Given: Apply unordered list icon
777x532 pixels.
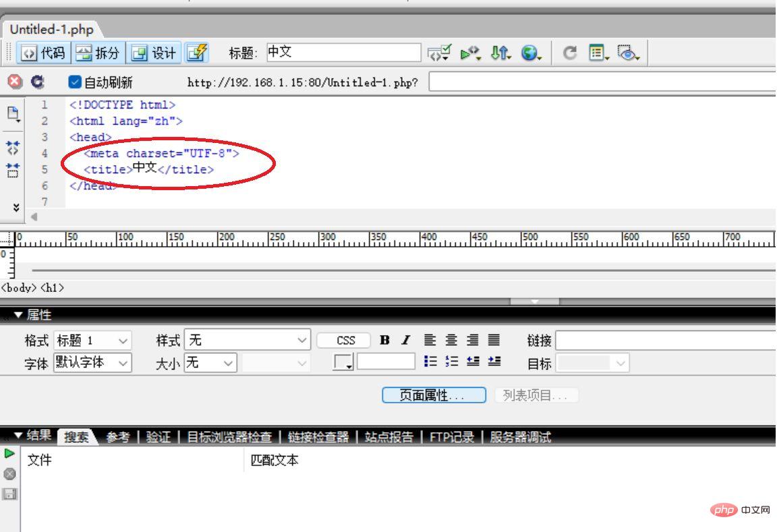Looking at the screenshot, I should click(430, 361).
